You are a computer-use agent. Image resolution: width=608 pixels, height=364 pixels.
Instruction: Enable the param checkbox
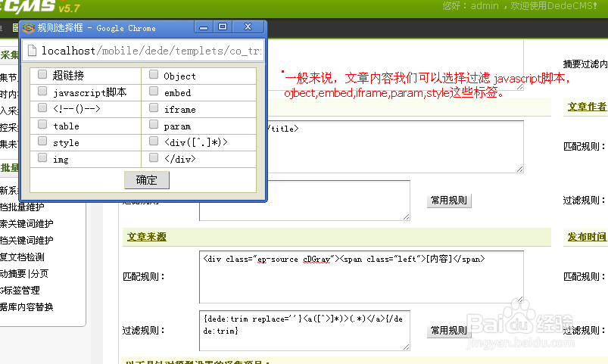click(154, 126)
